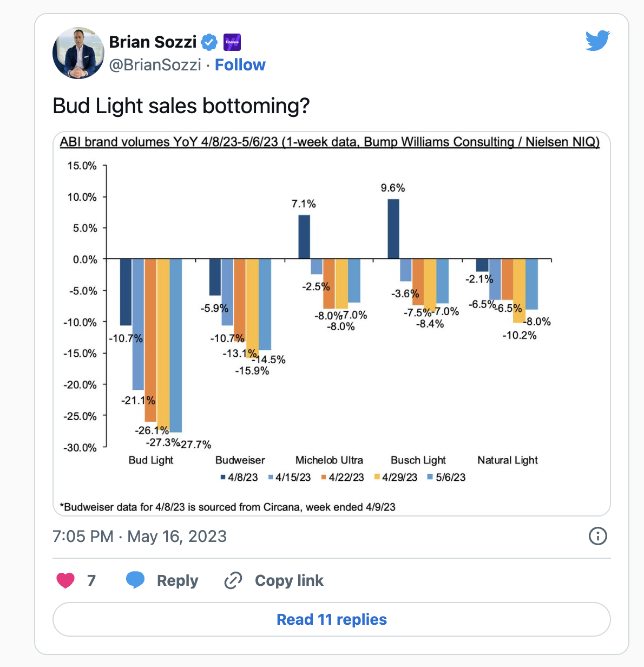Click the purple finance affiliate badge

[232, 42]
